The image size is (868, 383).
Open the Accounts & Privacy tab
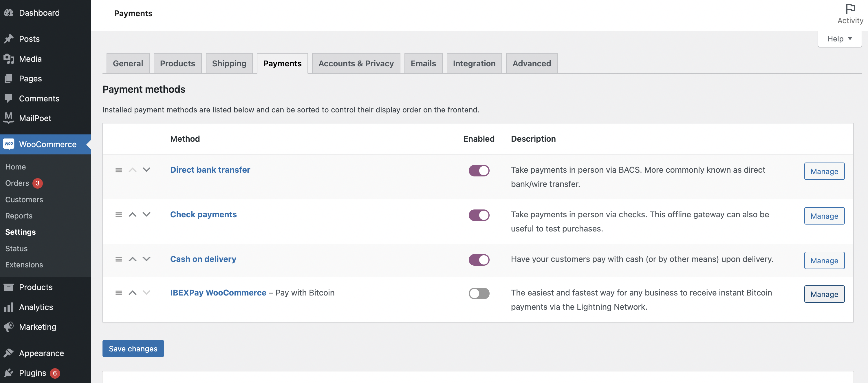coord(356,63)
